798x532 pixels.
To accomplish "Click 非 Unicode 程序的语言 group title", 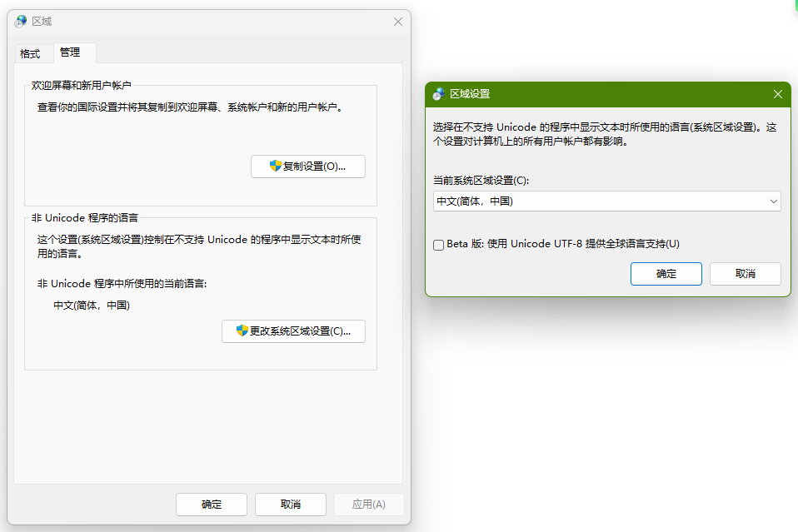I will [x=85, y=217].
